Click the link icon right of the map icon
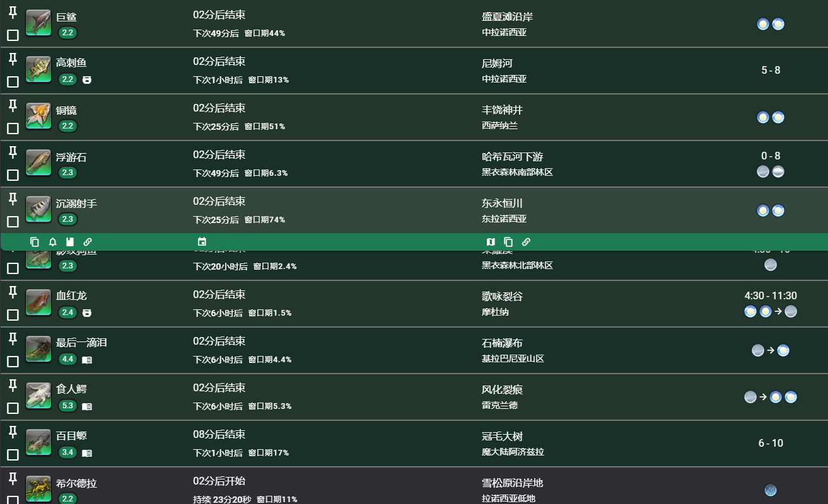 point(526,242)
